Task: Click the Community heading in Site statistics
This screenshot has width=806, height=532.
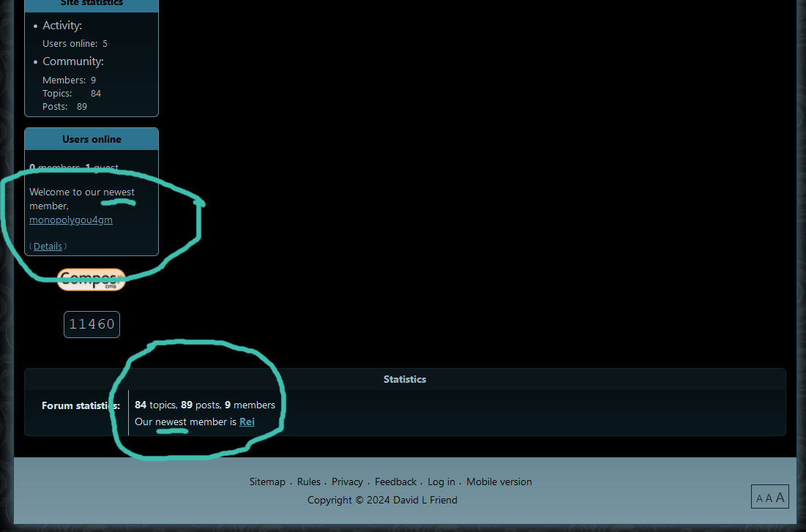Action: pos(73,61)
